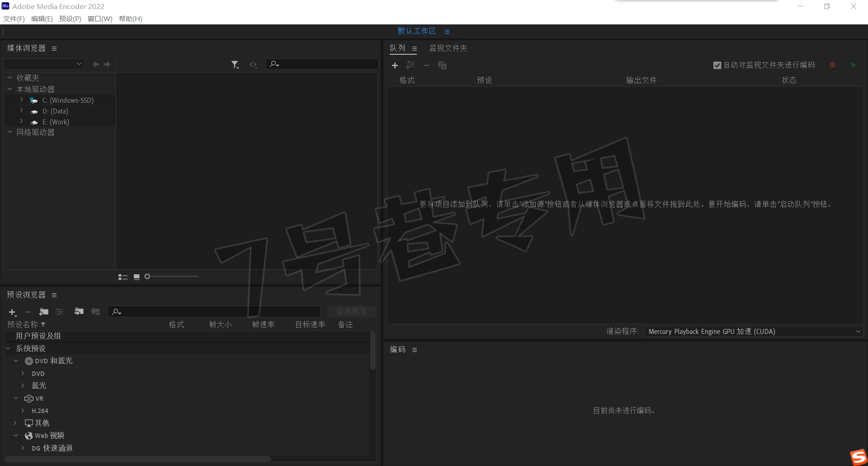Viewport: 868px width, 466px height.
Task: Open the Media Browser panel menu icon
Action: 54,48
